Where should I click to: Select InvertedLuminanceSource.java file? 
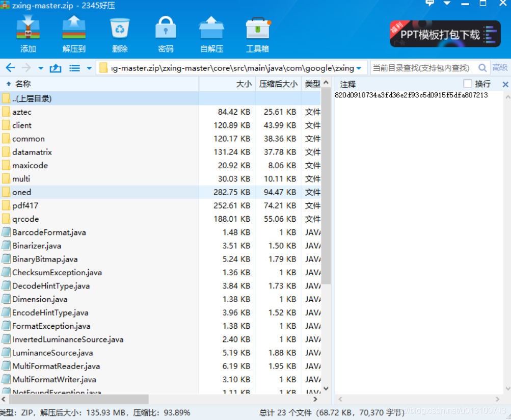160,339
